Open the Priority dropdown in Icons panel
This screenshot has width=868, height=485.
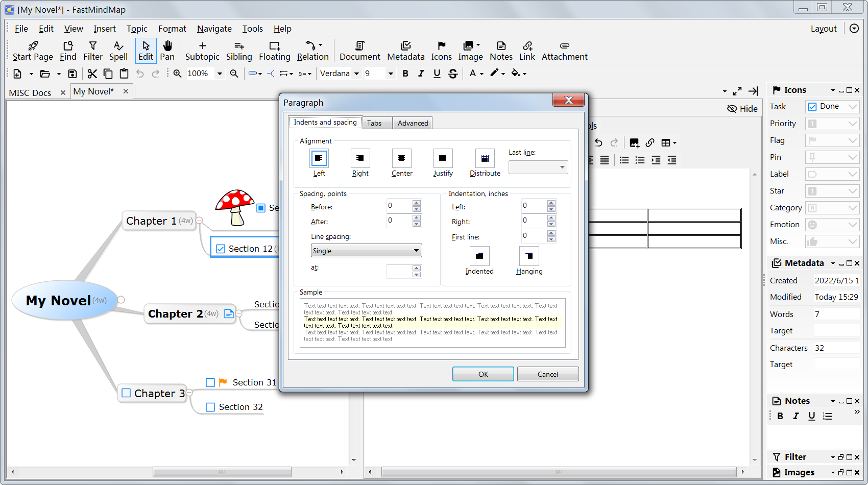click(832, 124)
